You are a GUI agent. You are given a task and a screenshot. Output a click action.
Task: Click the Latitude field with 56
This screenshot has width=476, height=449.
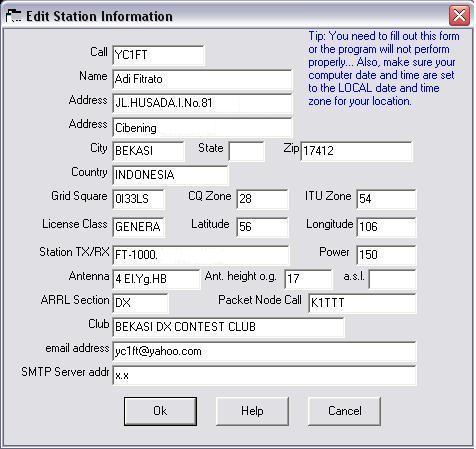pyautogui.click(x=262, y=227)
